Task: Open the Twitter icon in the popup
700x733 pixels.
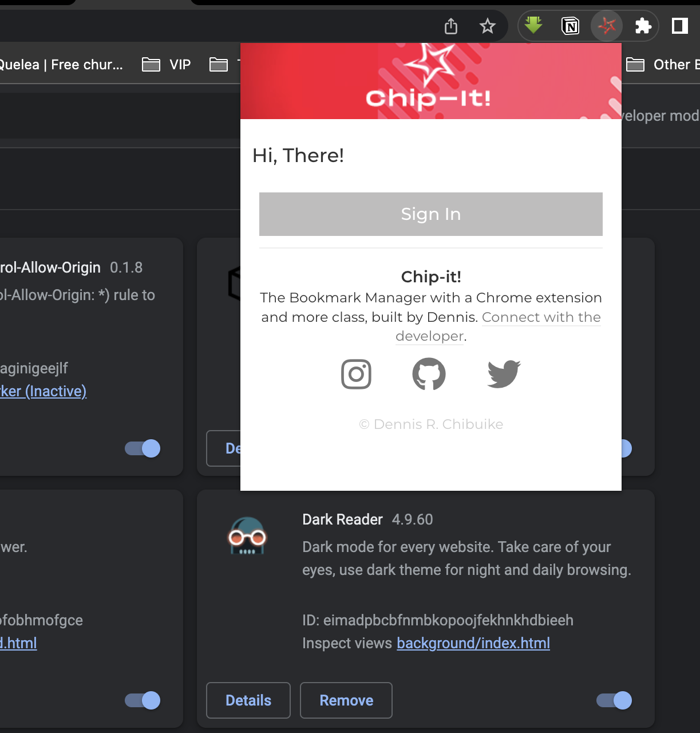Action: click(503, 374)
